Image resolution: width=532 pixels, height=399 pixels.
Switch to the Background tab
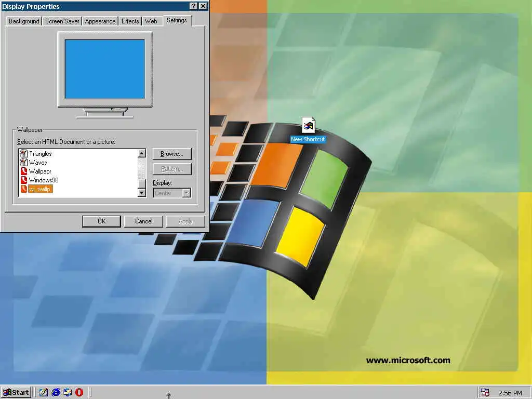(x=24, y=21)
